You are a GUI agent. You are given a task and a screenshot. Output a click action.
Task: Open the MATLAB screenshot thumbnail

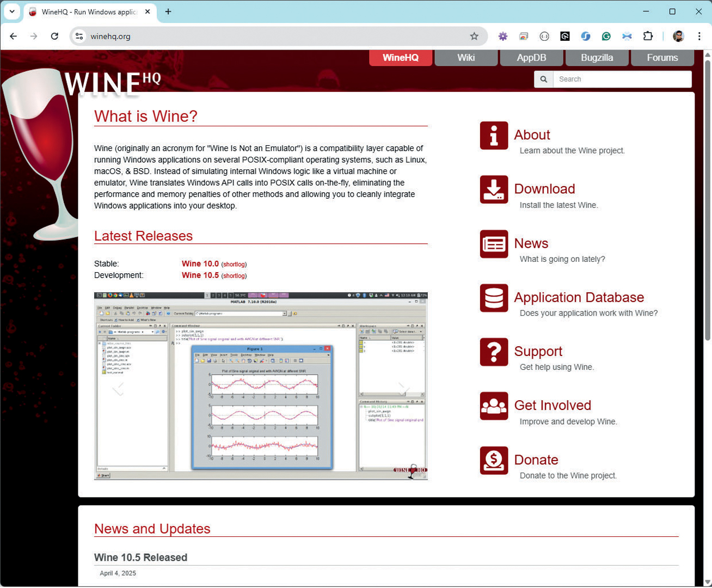pos(261,386)
